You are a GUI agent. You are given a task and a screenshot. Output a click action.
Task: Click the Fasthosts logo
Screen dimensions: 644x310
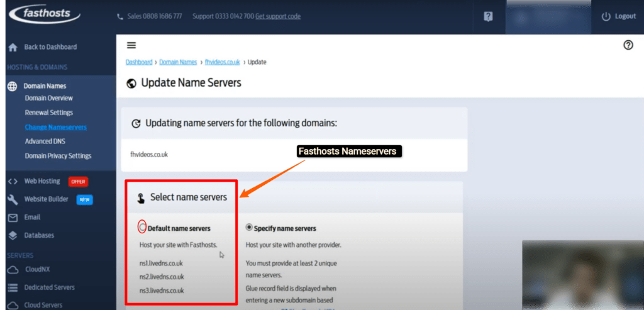tap(45, 15)
